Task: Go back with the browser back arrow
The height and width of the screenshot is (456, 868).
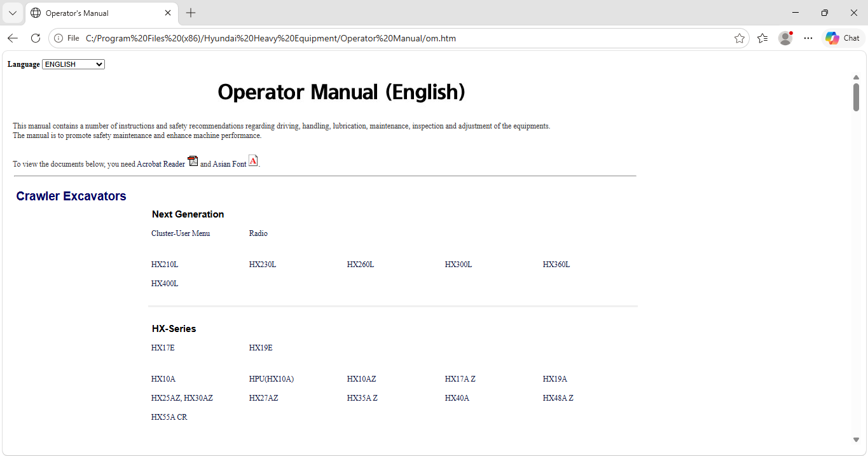Action: tap(13, 38)
